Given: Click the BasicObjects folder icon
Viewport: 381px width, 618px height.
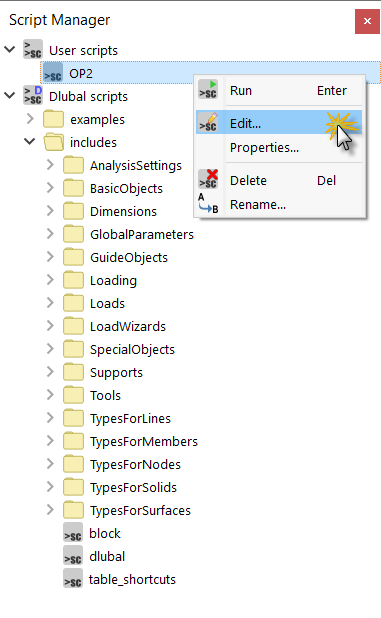Looking at the screenshot, I should click(73, 188).
